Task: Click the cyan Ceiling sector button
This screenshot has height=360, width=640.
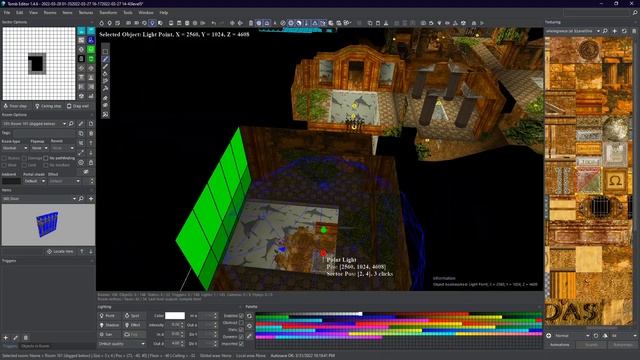Action: coord(91,31)
